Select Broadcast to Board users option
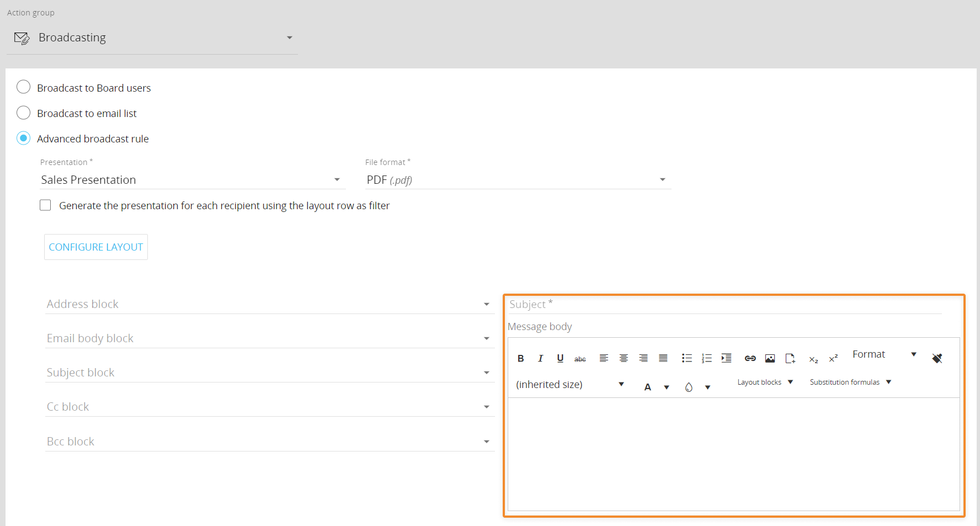This screenshot has width=980, height=526. click(24, 87)
